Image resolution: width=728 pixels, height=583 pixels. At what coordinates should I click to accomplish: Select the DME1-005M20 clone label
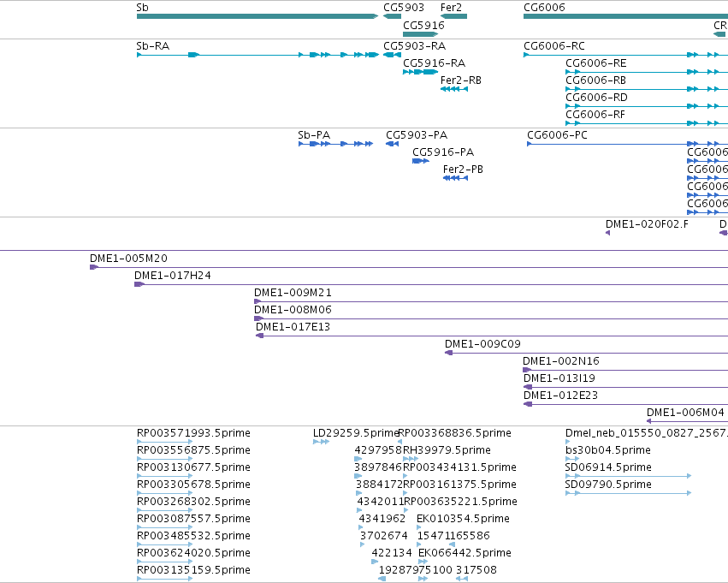click(128, 259)
